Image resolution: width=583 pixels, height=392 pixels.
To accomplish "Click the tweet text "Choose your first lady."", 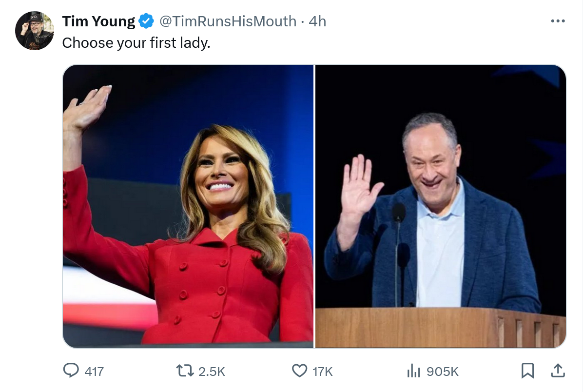I will point(136,43).
